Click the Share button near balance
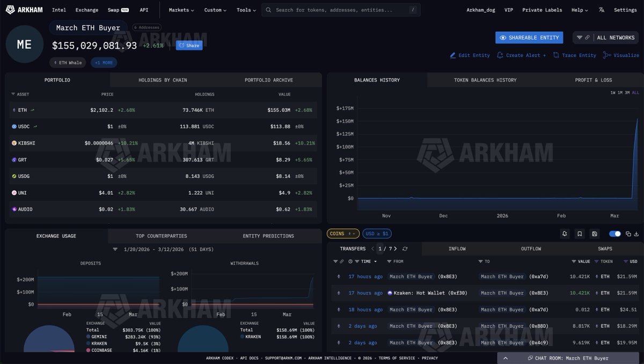The image size is (644, 364). 189,46
